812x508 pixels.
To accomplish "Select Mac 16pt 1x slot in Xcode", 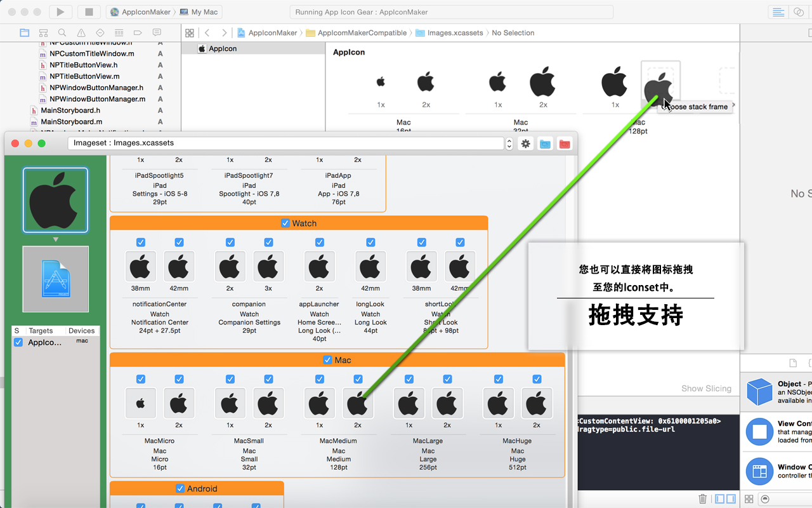I will [x=381, y=82].
